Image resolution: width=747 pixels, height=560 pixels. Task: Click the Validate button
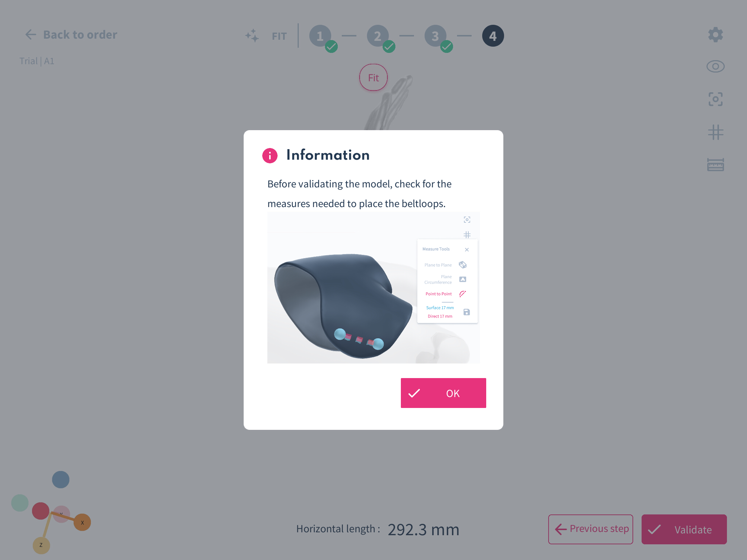click(x=684, y=529)
